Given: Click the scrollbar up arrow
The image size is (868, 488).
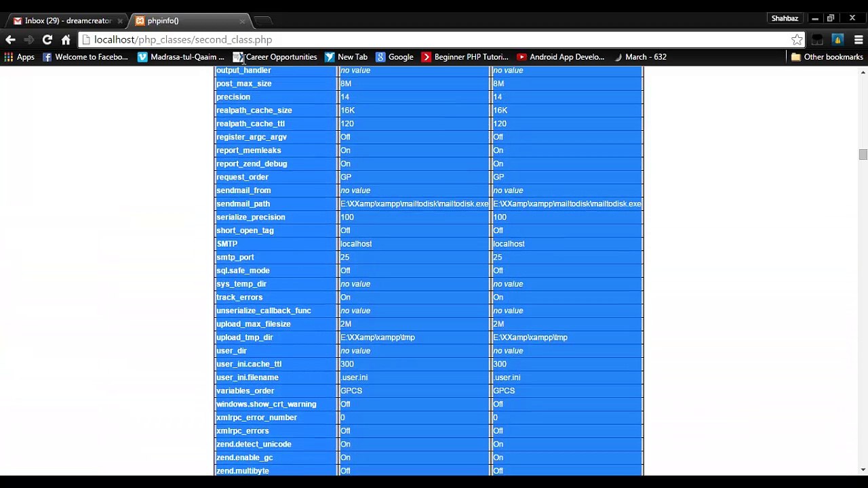Looking at the screenshot, I should click(863, 71).
